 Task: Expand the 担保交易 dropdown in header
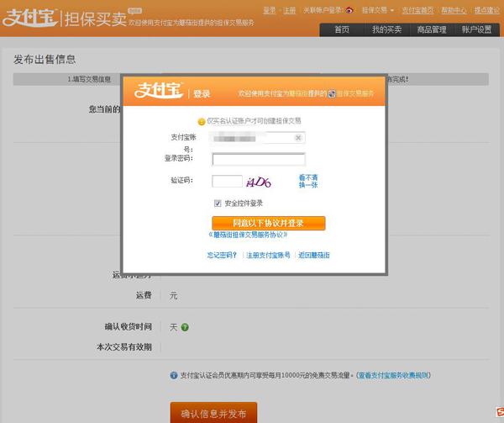point(378,10)
